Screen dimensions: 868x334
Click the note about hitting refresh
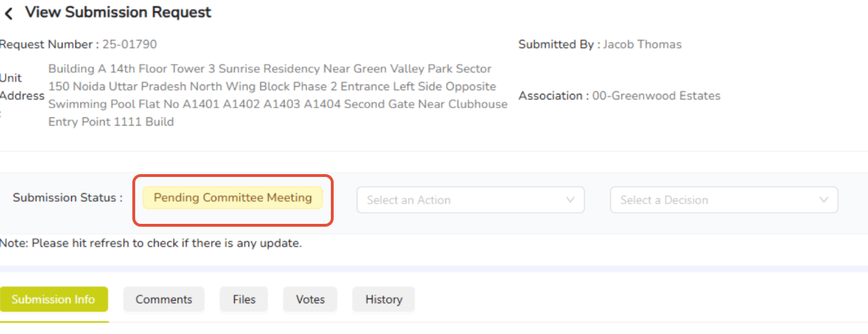(151, 243)
